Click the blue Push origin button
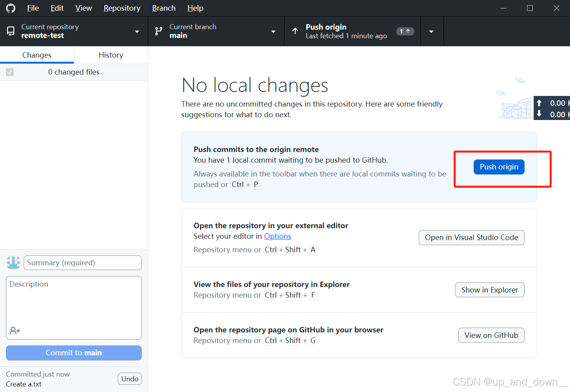 (499, 167)
